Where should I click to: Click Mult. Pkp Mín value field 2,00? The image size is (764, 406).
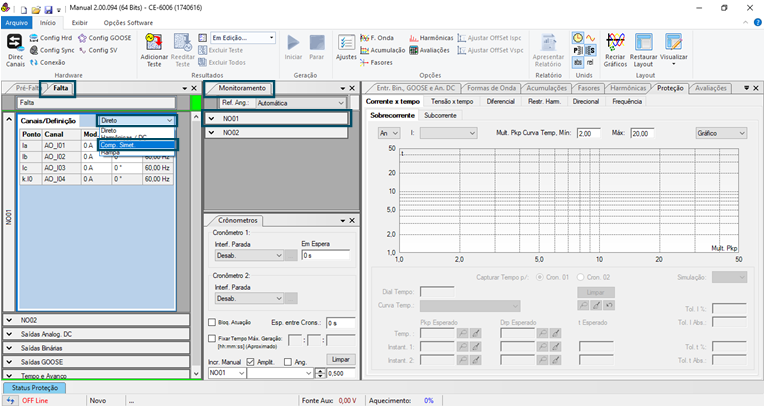pos(589,133)
